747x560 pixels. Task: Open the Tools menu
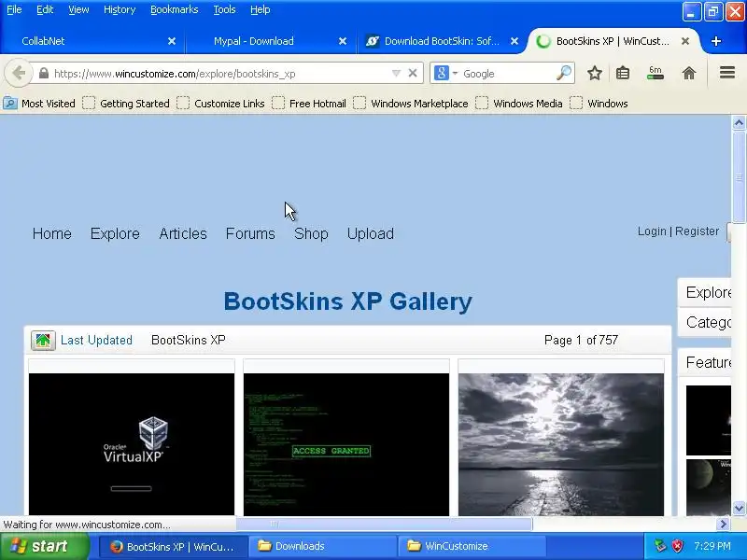224,9
